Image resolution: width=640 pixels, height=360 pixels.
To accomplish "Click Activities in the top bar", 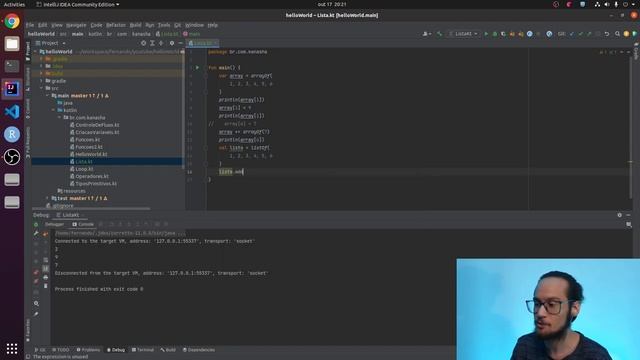I will 14,4.
